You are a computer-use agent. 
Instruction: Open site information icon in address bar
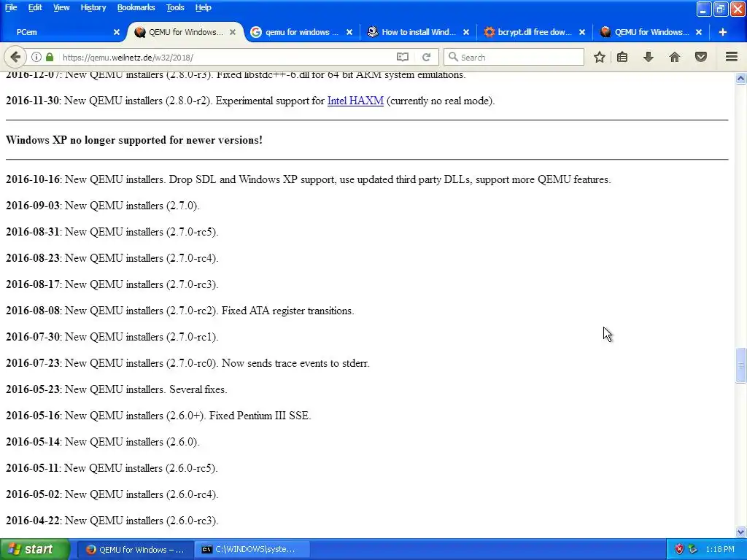(36, 57)
